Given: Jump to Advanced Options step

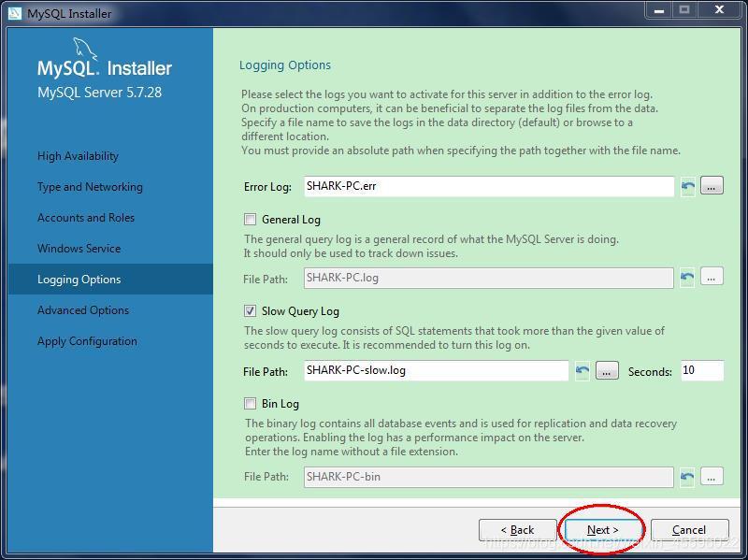Looking at the screenshot, I should [x=83, y=310].
